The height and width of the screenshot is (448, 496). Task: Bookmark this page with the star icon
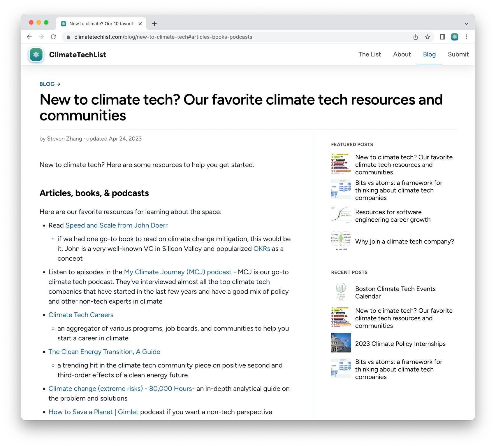(428, 37)
